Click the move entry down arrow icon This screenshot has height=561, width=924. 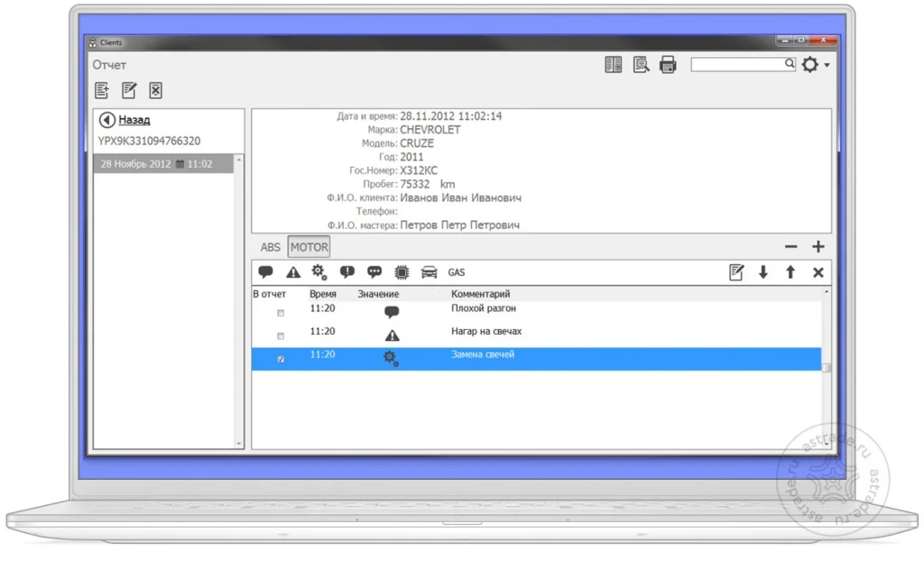pos(764,271)
